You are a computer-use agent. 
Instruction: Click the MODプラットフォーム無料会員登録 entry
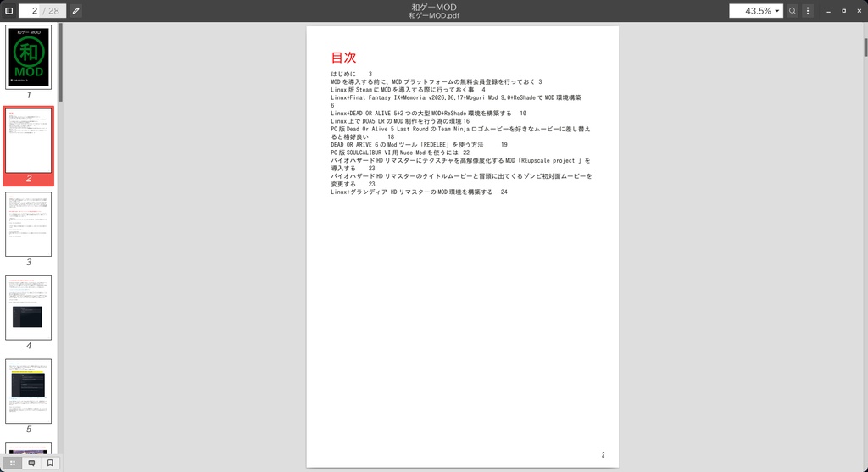437,82
